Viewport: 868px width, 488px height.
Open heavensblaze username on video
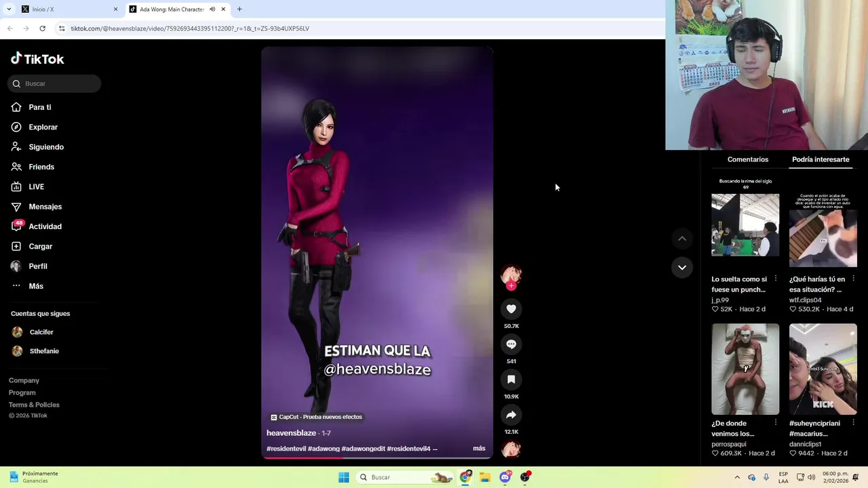291,433
